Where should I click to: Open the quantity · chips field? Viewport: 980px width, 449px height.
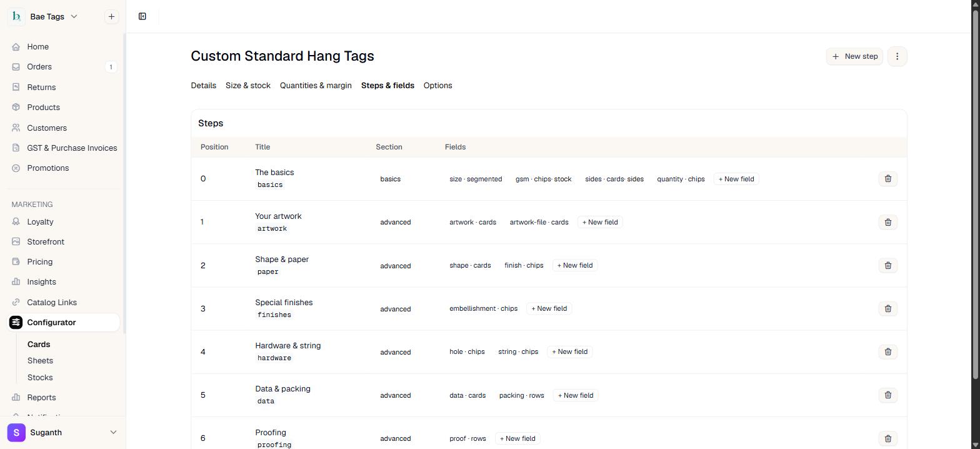[681, 179]
